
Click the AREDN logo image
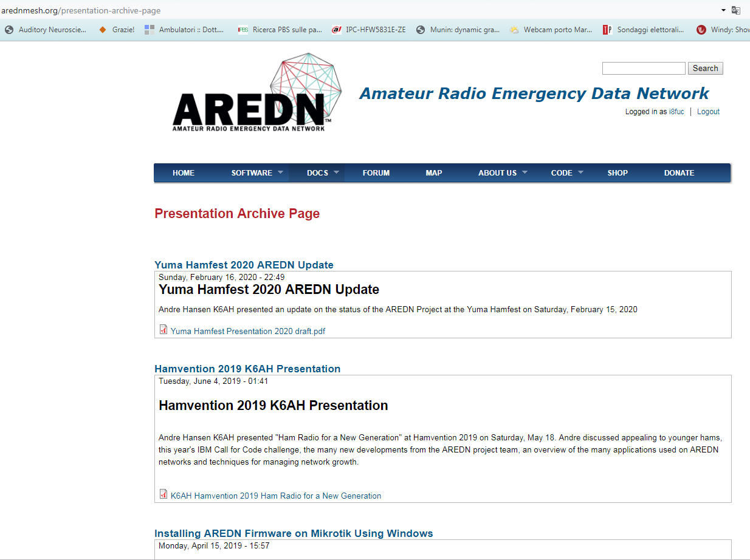pos(256,92)
